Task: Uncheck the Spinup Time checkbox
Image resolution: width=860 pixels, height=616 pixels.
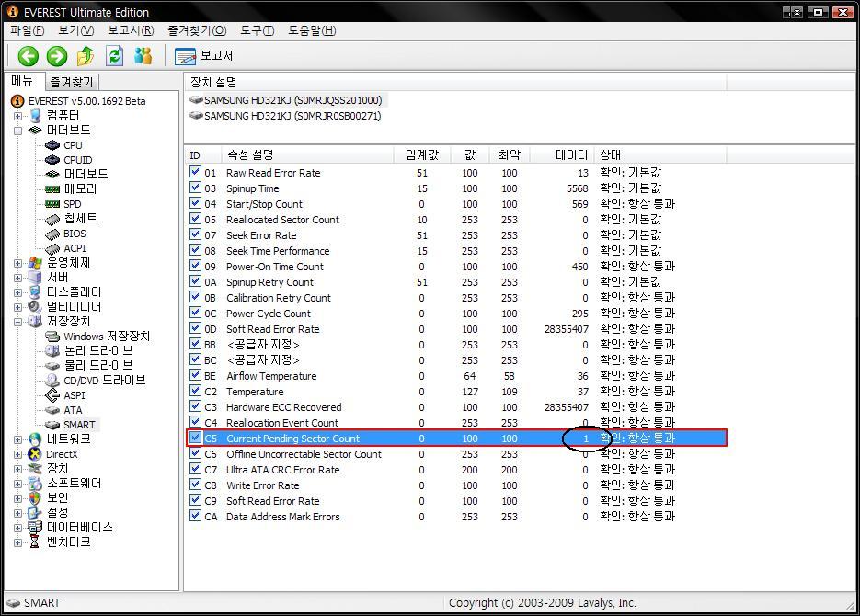Action: tap(195, 188)
